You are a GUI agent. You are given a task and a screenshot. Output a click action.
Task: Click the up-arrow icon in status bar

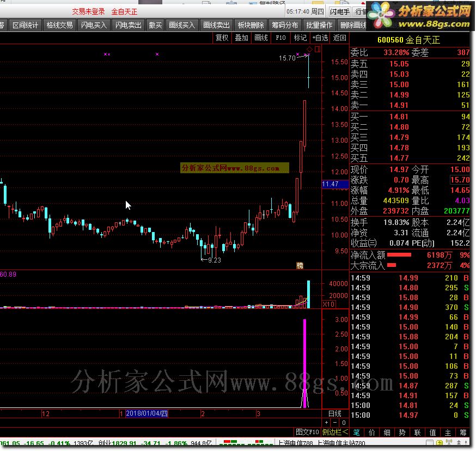click(459, 443)
